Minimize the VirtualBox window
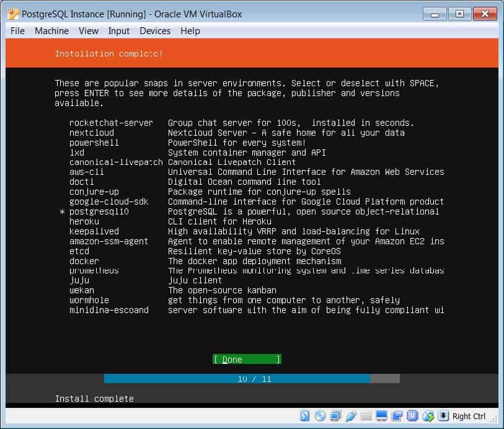This screenshot has height=429, width=504. [435, 14]
